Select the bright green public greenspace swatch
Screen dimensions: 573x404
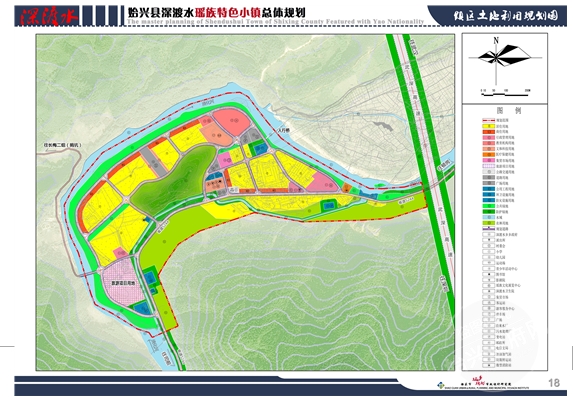[488, 206]
